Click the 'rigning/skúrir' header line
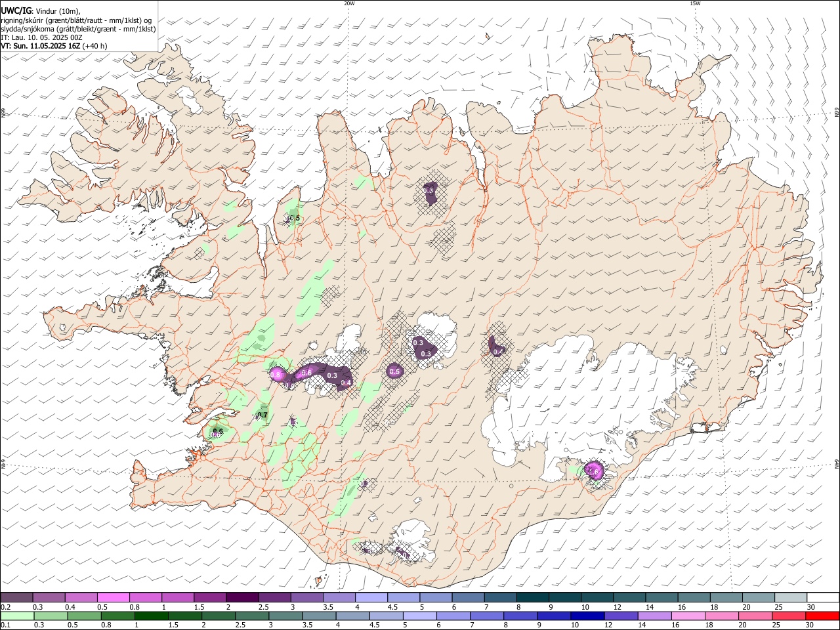Image resolution: width=840 pixels, height=630 pixels. (x=77, y=20)
